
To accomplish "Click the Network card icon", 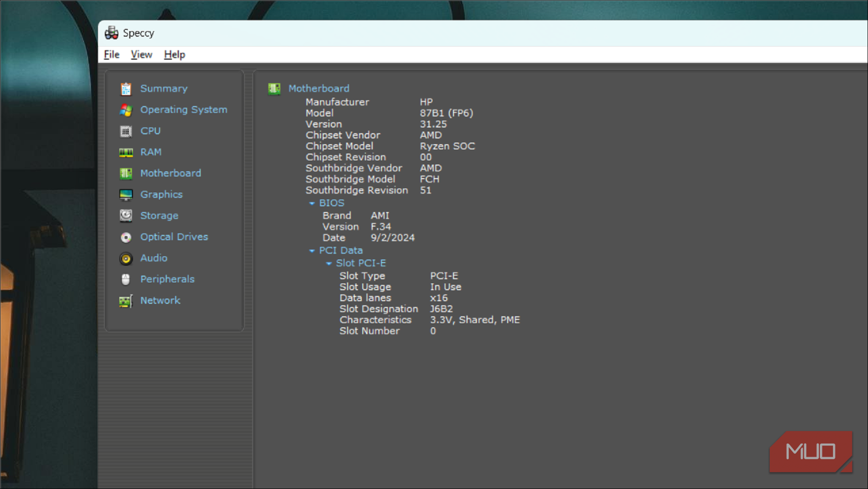I will 126,301.
